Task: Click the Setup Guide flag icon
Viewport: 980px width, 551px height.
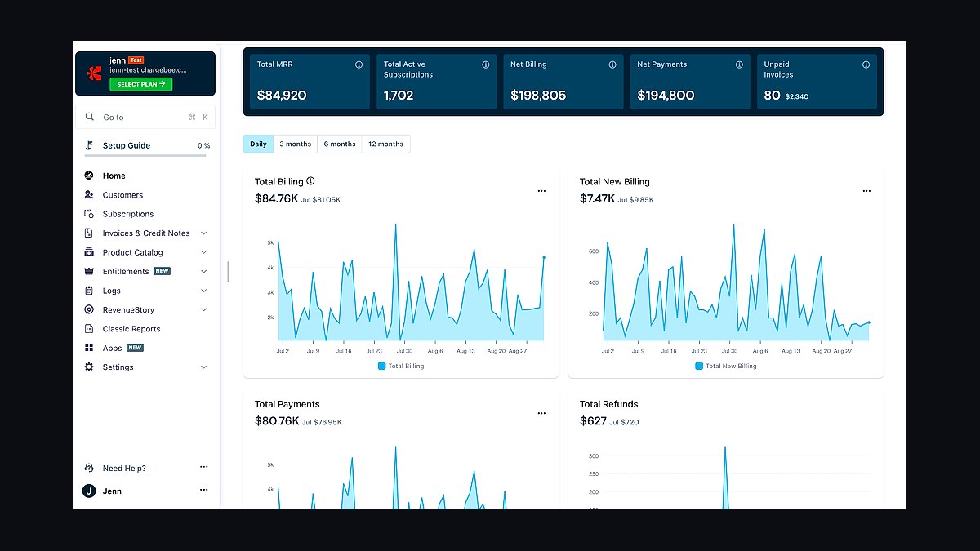Action: pyautogui.click(x=89, y=145)
